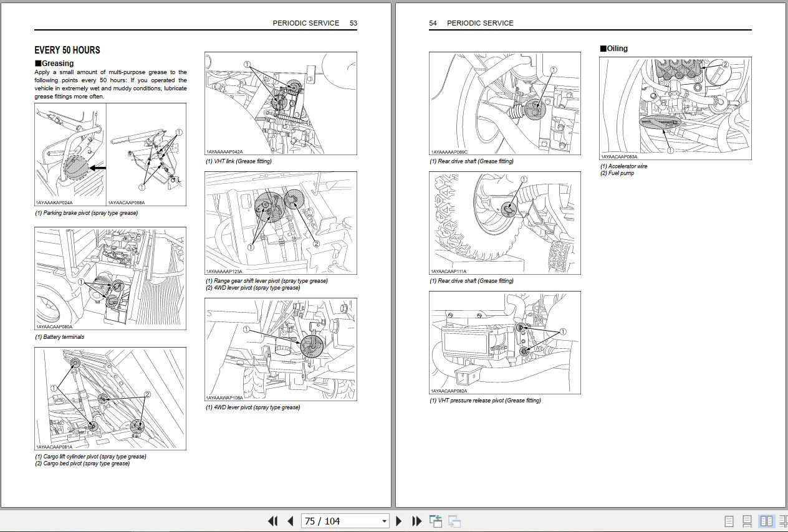Switch to continuous page layout
788x532 pixels.
(747, 521)
